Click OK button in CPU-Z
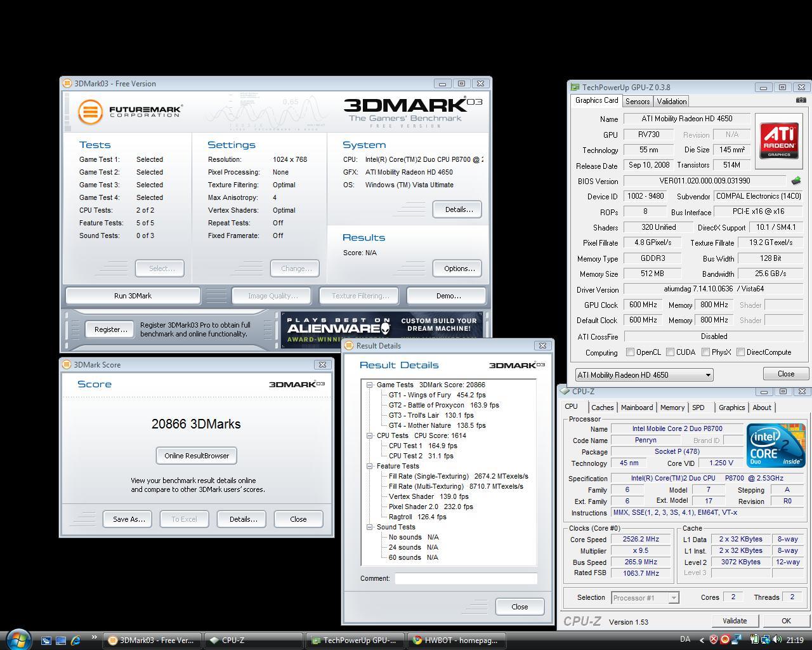This screenshot has width=812, height=650. pos(786,621)
